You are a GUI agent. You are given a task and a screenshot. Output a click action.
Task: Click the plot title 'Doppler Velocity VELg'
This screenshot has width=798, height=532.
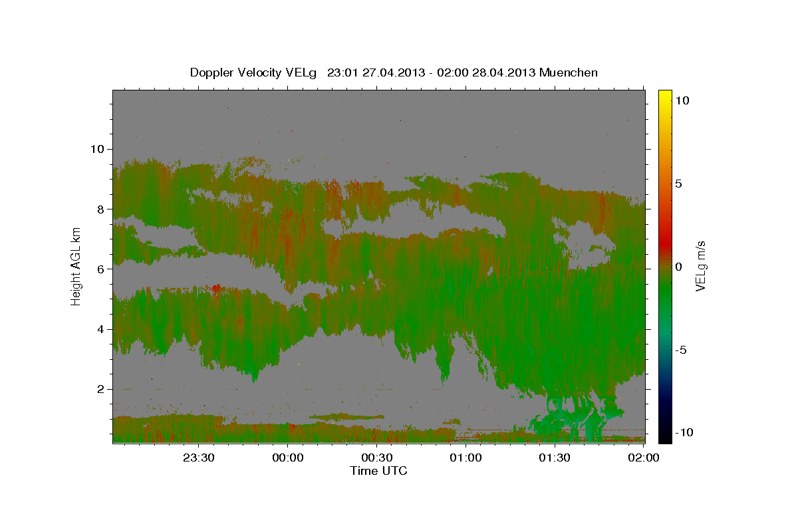[254, 72]
